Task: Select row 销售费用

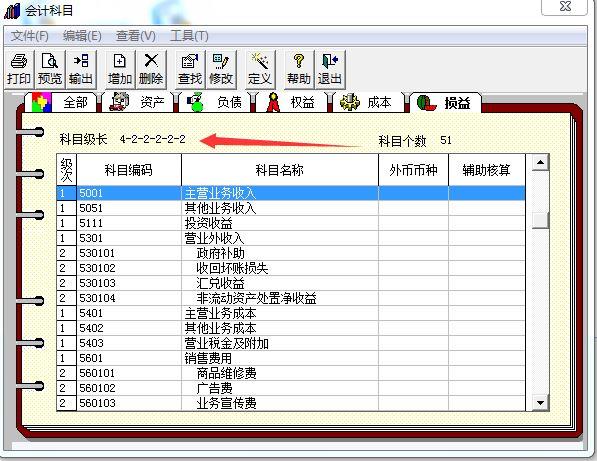Action: (291, 358)
